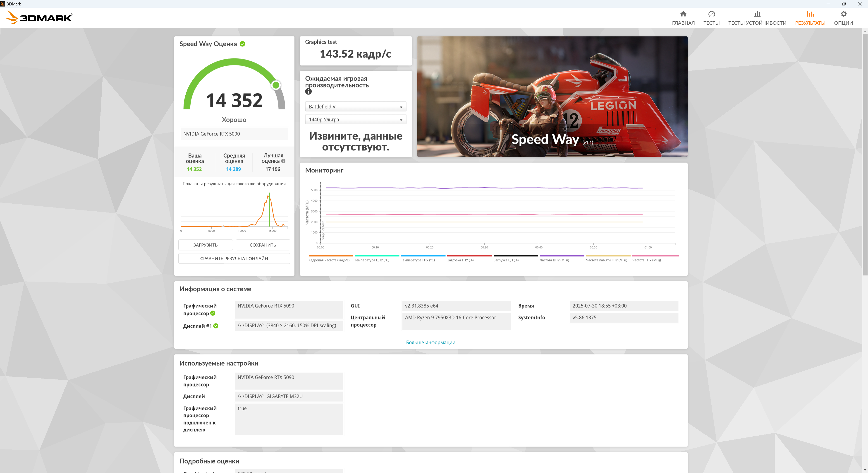Click the orange Кадровая частота legend swatch
Screen dimensions: 868x473
point(330,256)
